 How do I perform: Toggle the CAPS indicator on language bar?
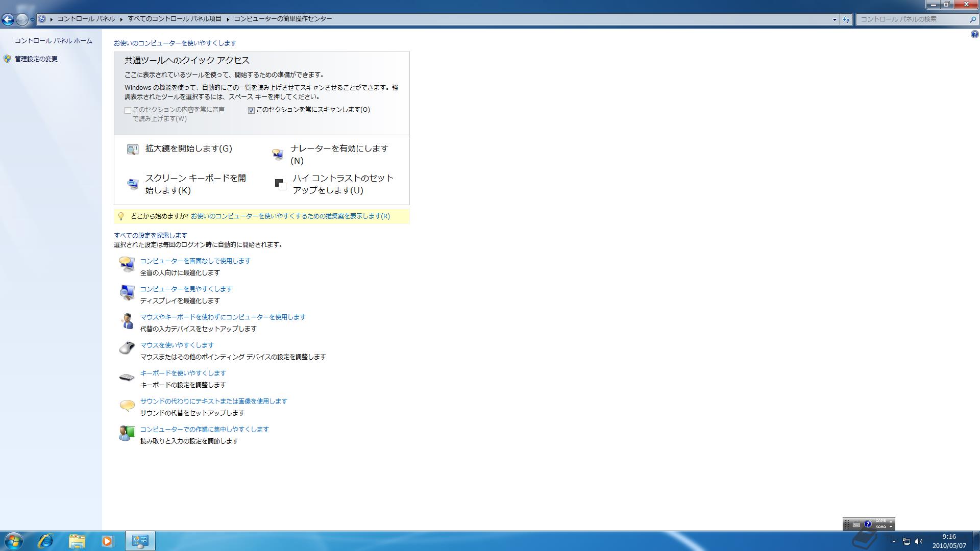(880, 521)
